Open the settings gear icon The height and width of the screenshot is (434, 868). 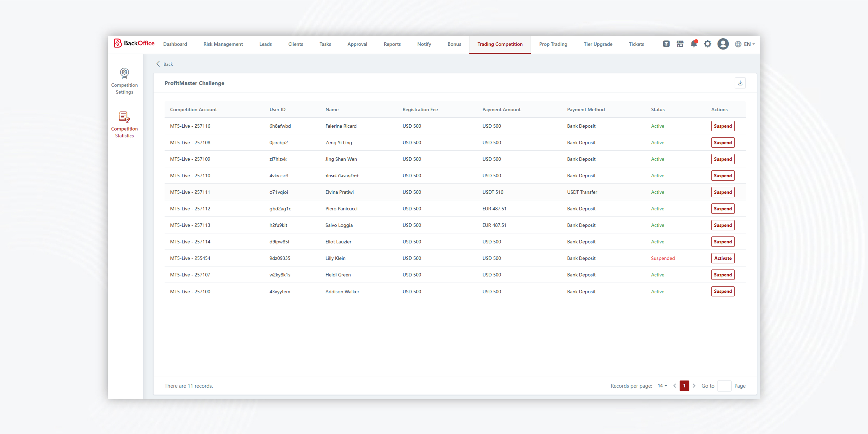(708, 44)
